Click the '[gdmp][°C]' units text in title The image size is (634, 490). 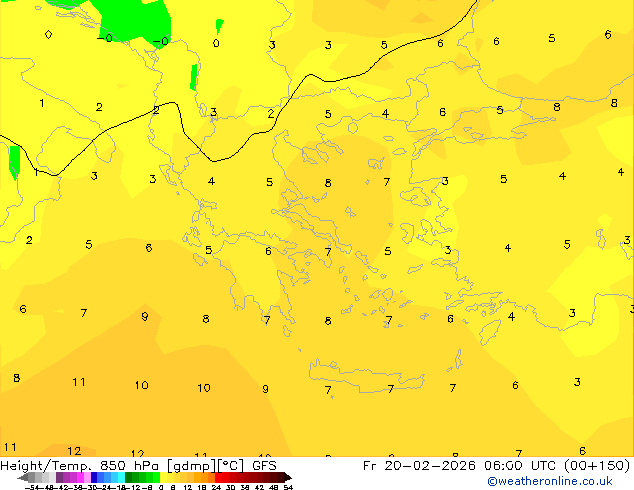tap(205, 466)
